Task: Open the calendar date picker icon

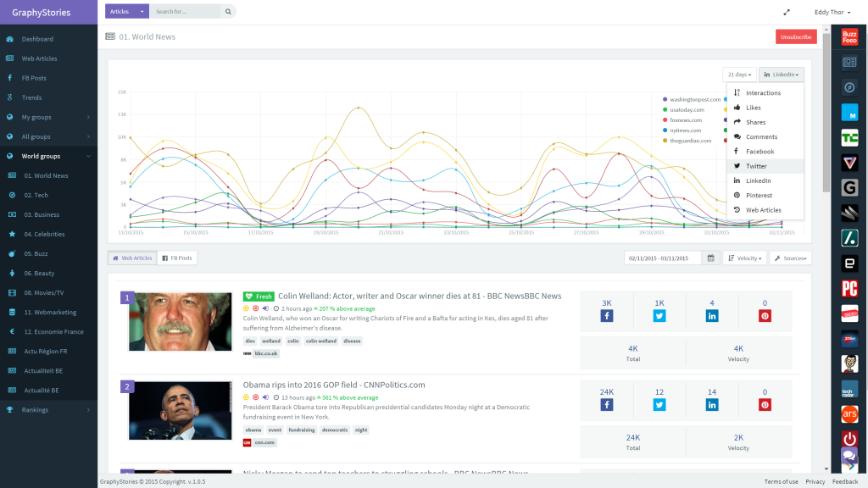Action: coord(711,258)
